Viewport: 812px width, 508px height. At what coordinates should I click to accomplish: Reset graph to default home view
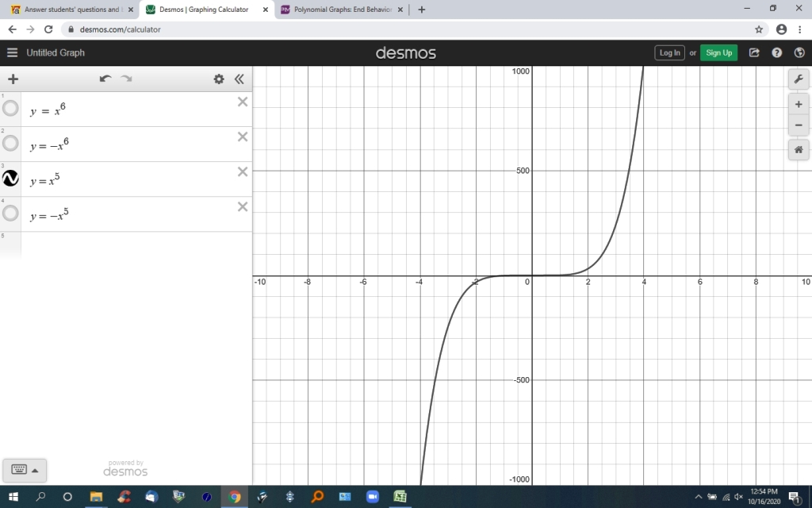coord(799,150)
